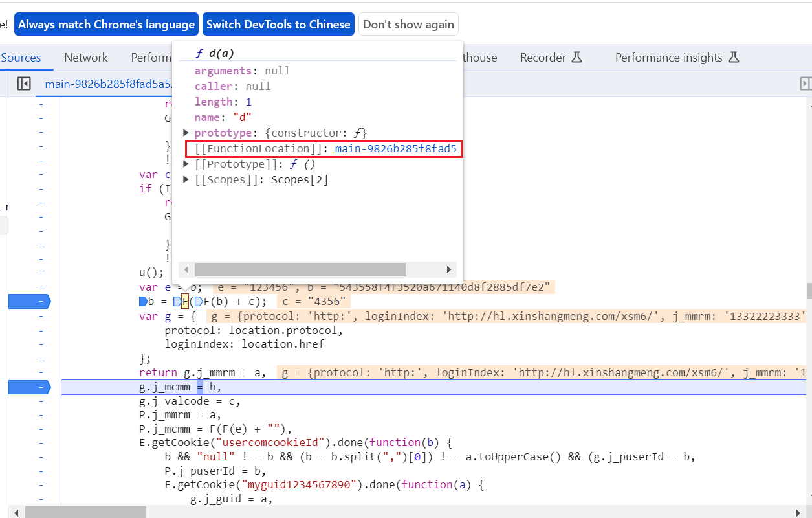Expand the [[Scopes]] entry in the popup

pos(186,179)
